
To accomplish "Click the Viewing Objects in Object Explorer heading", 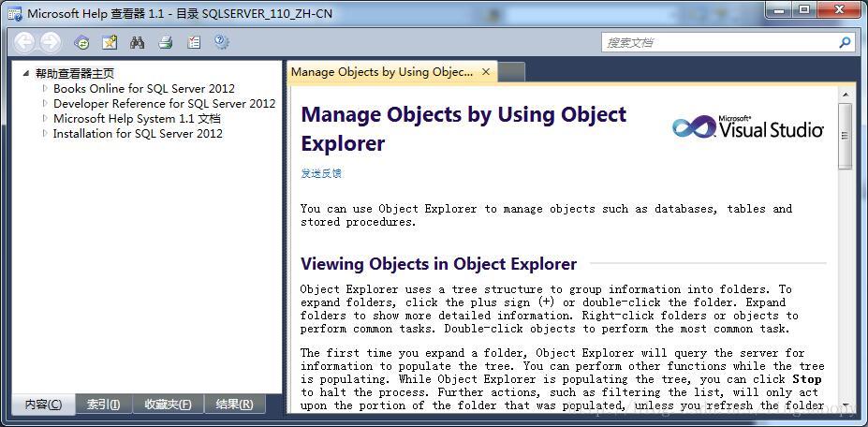I will pos(438,264).
